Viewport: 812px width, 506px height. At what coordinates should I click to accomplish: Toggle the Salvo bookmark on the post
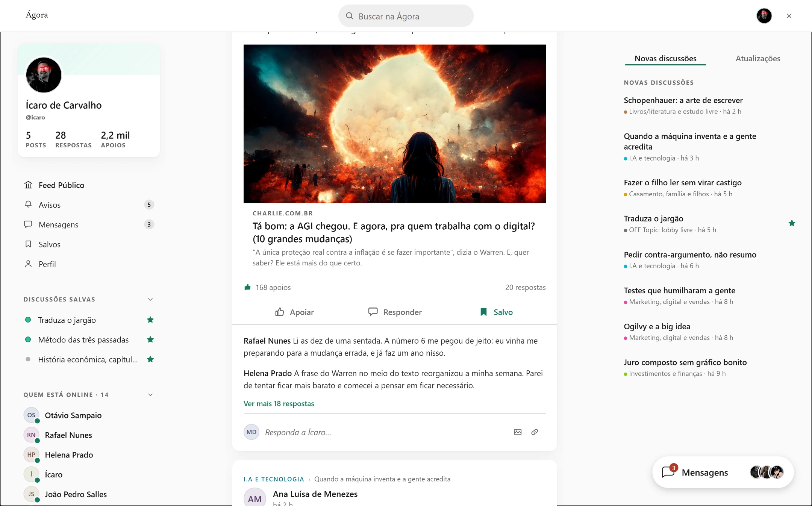coord(496,312)
